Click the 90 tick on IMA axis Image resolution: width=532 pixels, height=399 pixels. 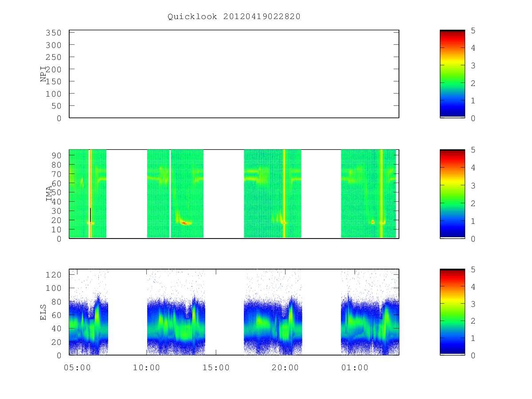tap(56, 155)
